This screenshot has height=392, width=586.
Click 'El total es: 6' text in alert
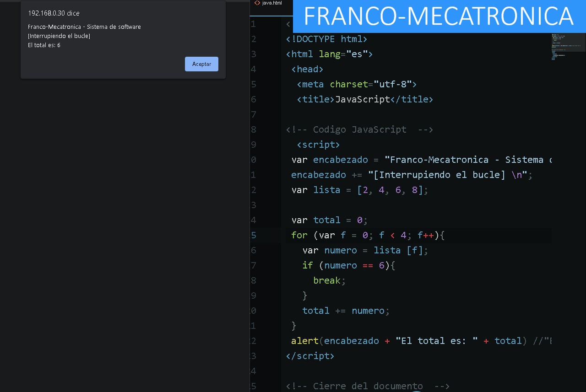click(x=44, y=45)
